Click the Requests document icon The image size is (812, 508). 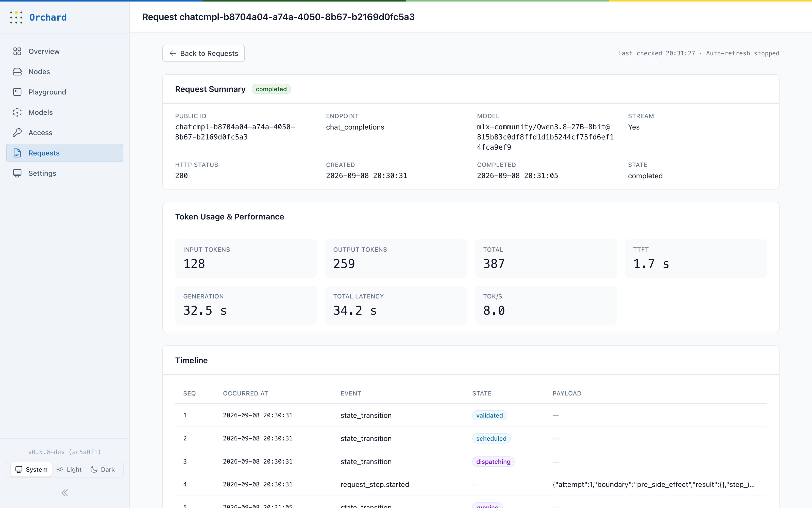pyautogui.click(x=17, y=153)
